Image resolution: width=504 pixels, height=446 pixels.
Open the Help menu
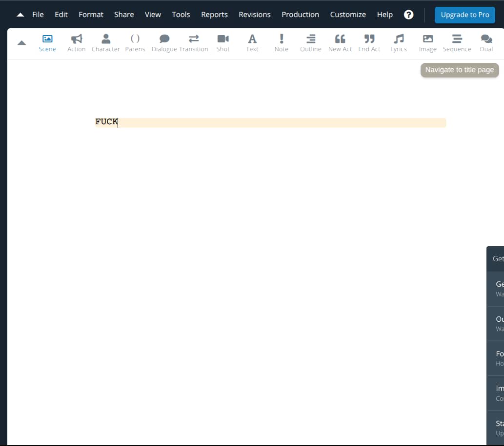pyautogui.click(x=385, y=15)
